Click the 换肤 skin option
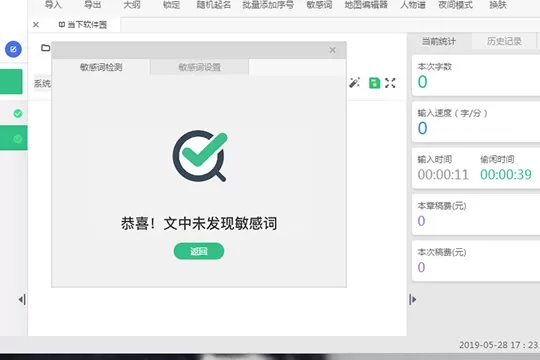The height and width of the screenshot is (360, 540). click(x=498, y=5)
